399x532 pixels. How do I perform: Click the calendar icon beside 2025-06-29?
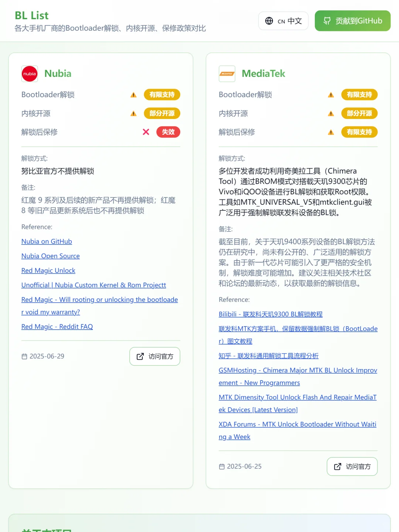pyautogui.click(x=24, y=356)
